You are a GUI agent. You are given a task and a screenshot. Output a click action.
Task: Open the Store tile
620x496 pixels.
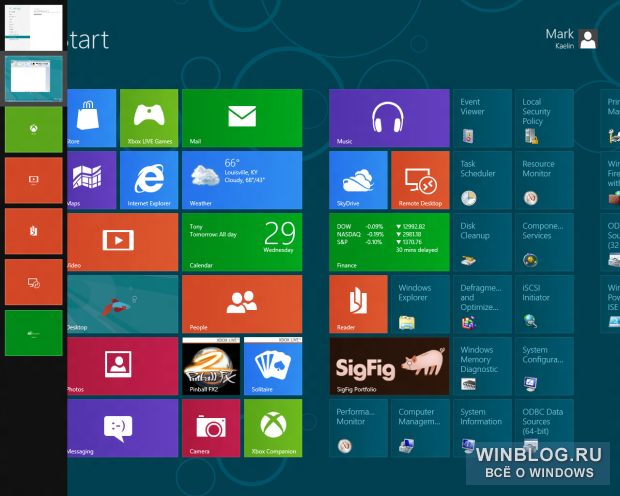92,118
